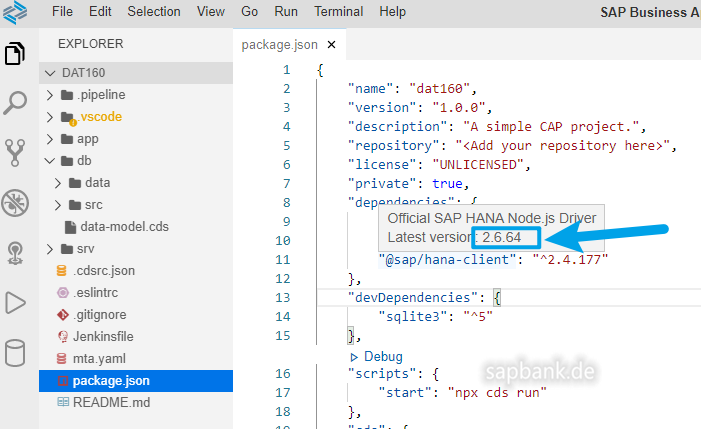Open the joystick-shaped activity bar icon
Image resolution: width=701 pixels, height=429 pixels.
pos(15,253)
